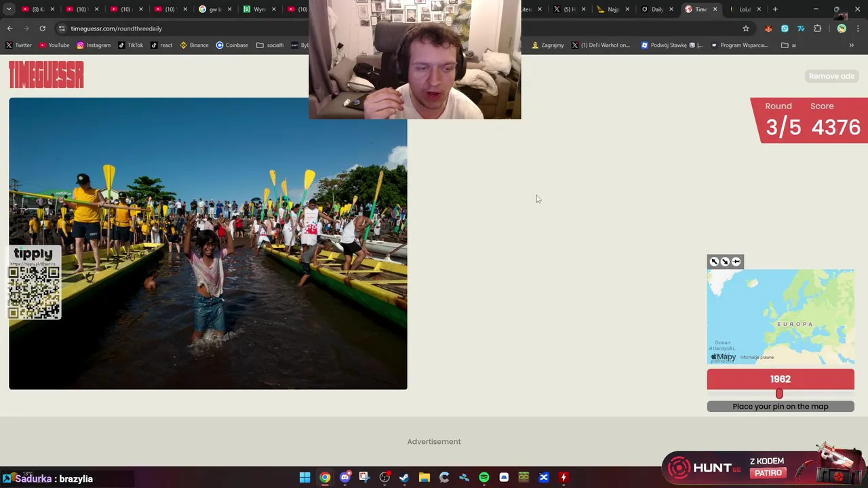Open Spotify from the taskbar

(x=484, y=477)
